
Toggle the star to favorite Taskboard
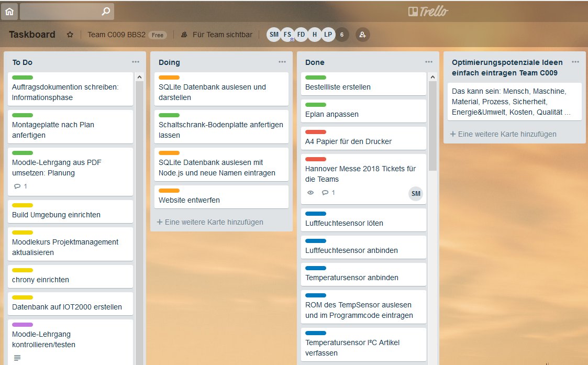[70, 35]
